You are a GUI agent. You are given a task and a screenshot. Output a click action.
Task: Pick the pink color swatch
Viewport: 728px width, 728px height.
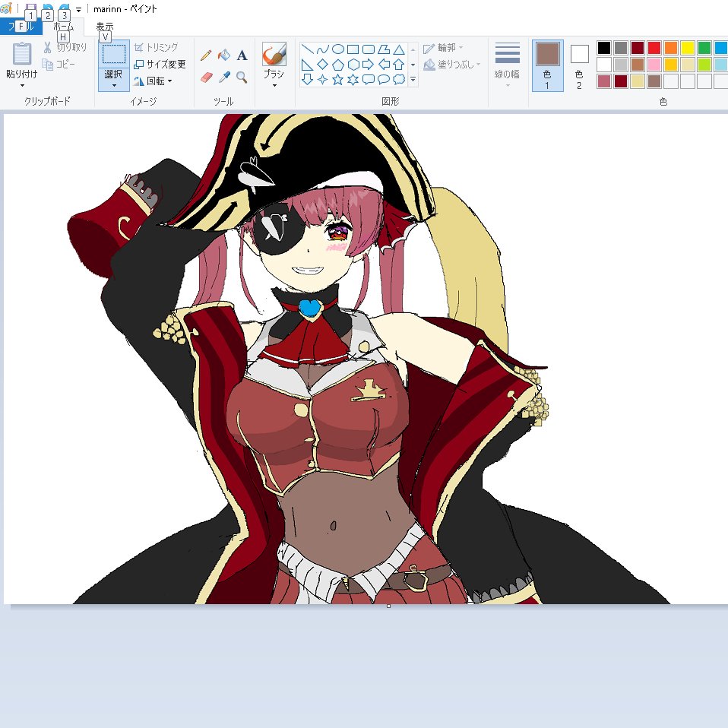click(x=654, y=65)
